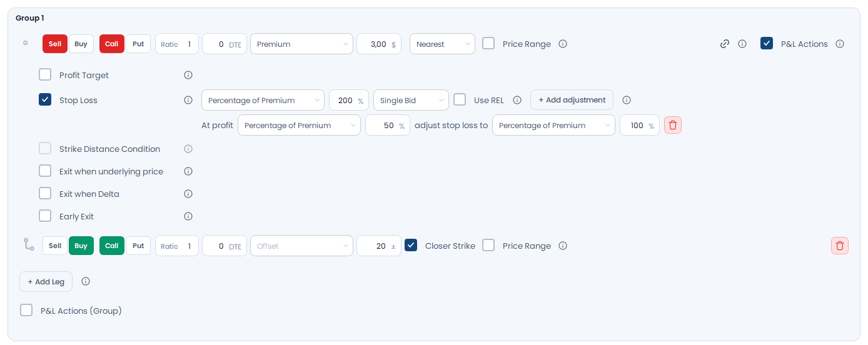Select Buy on the first leg
The image size is (868, 345).
tap(81, 44)
